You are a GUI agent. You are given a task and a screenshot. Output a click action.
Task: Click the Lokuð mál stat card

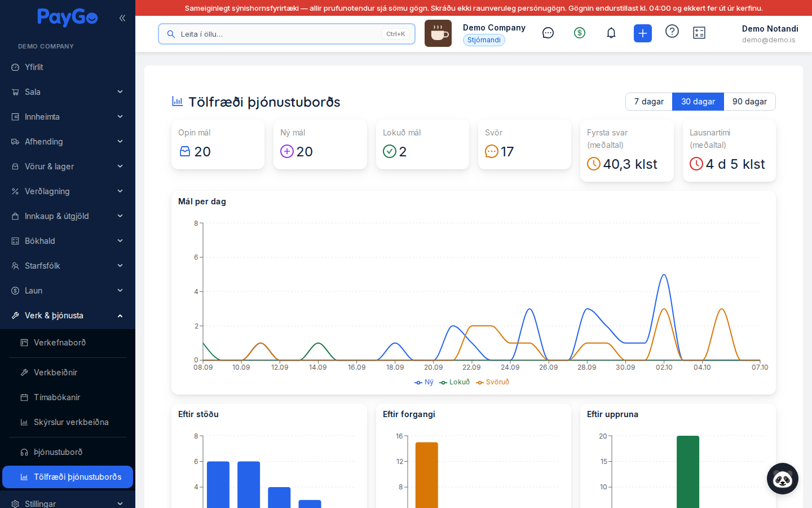coord(422,144)
